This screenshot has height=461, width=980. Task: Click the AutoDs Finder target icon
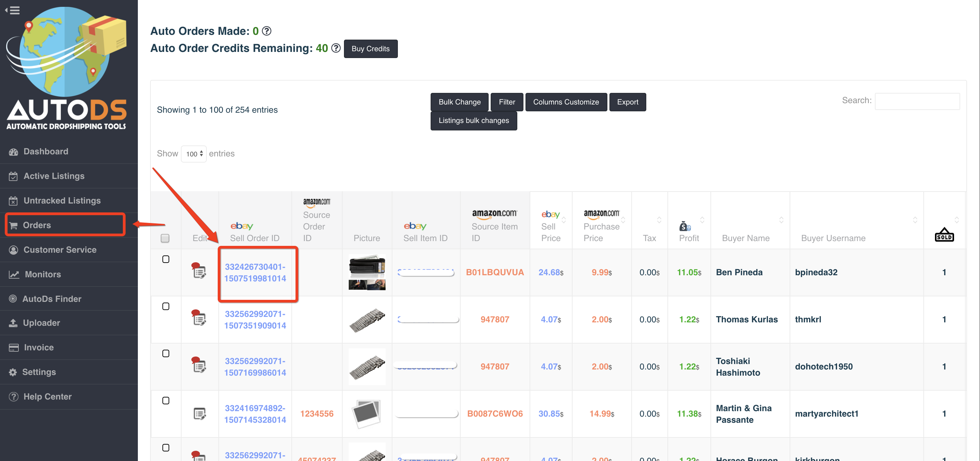pos(13,299)
